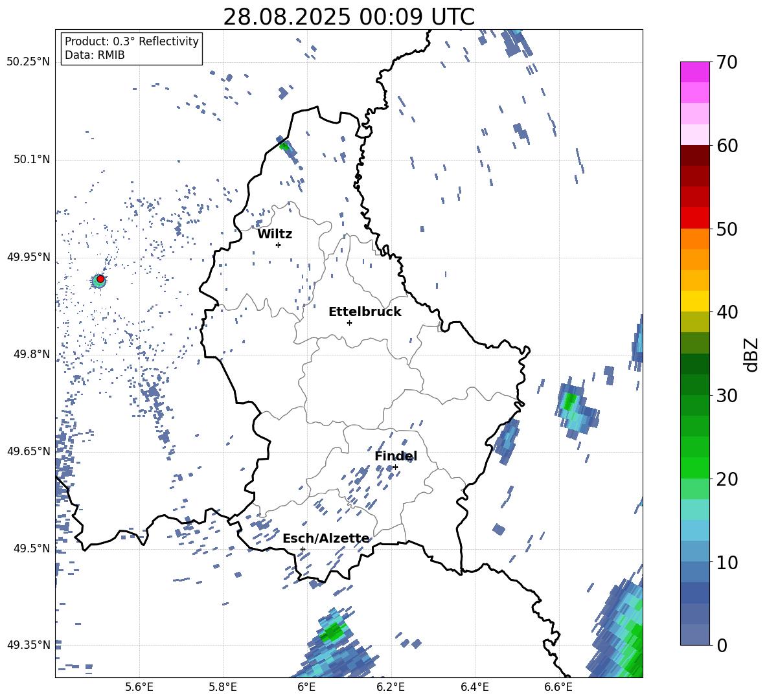Click the "Data: RMIB" text

(x=95, y=55)
